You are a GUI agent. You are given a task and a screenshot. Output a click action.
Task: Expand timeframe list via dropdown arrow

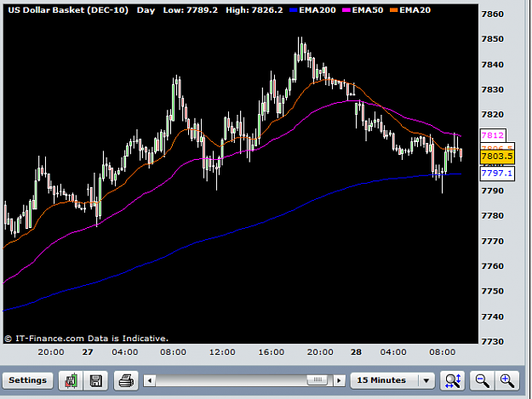click(426, 380)
